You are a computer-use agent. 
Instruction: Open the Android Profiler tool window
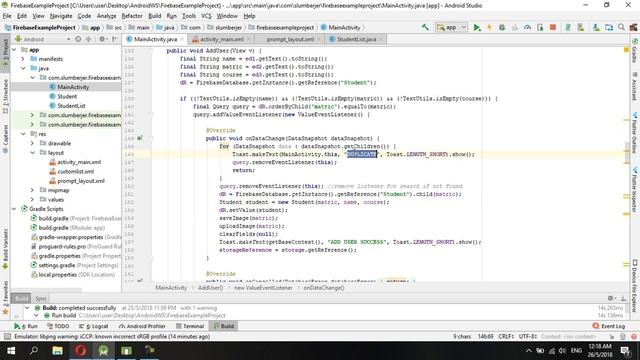(x=142, y=326)
